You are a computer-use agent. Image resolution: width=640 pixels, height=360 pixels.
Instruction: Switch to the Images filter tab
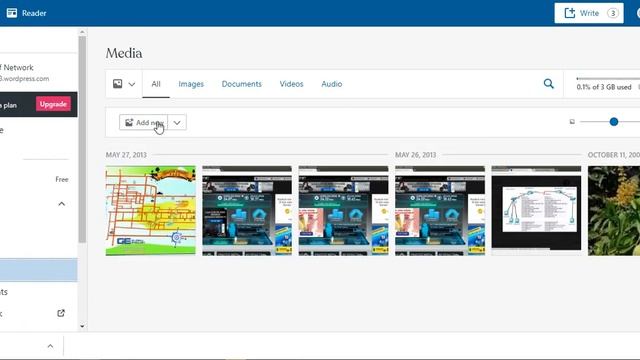click(x=191, y=84)
